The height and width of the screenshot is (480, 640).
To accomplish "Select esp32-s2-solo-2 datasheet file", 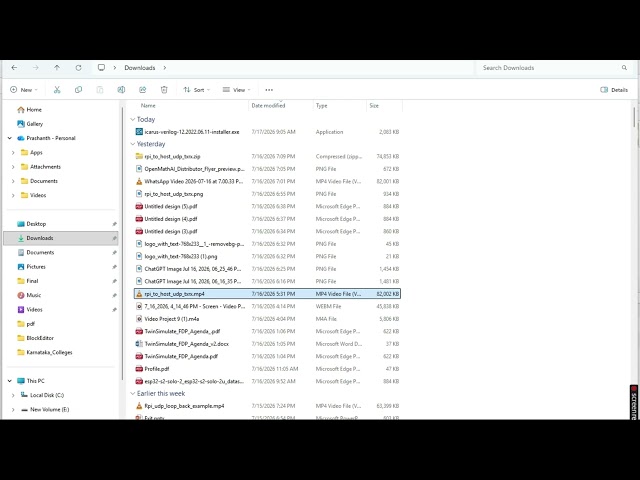I will point(267,381).
